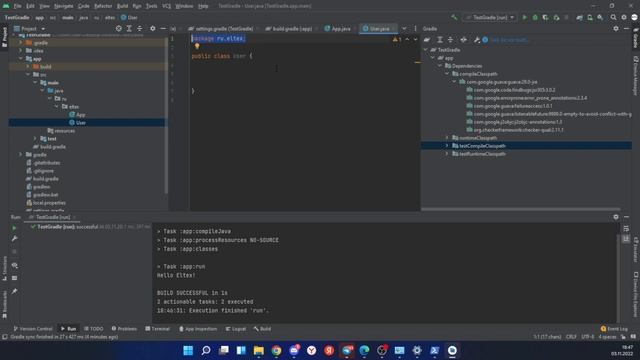
Task: Collapse all in Project panel toolbar
Action: [140, 29]
